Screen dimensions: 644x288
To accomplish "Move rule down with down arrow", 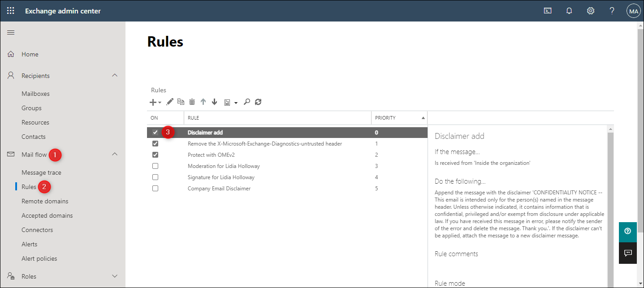I will click(x=214, y=102).
